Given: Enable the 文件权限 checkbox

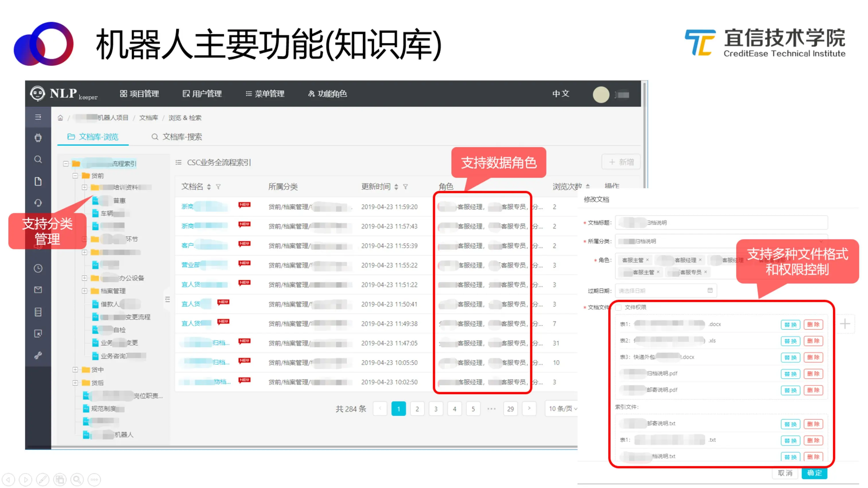Looking at the screenshot, I should point(618,307).
